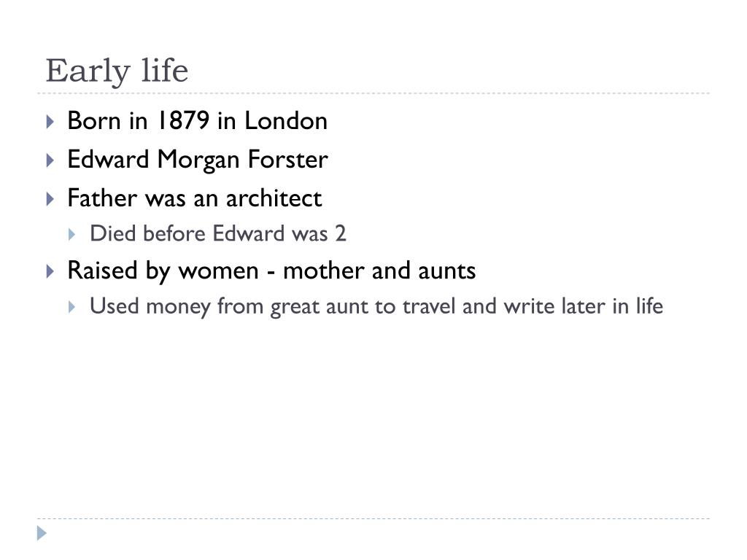Select the Used money from great aunt sentence
Image resolution: width=747 pixels, height=560 pixels.
coord(376,307)
